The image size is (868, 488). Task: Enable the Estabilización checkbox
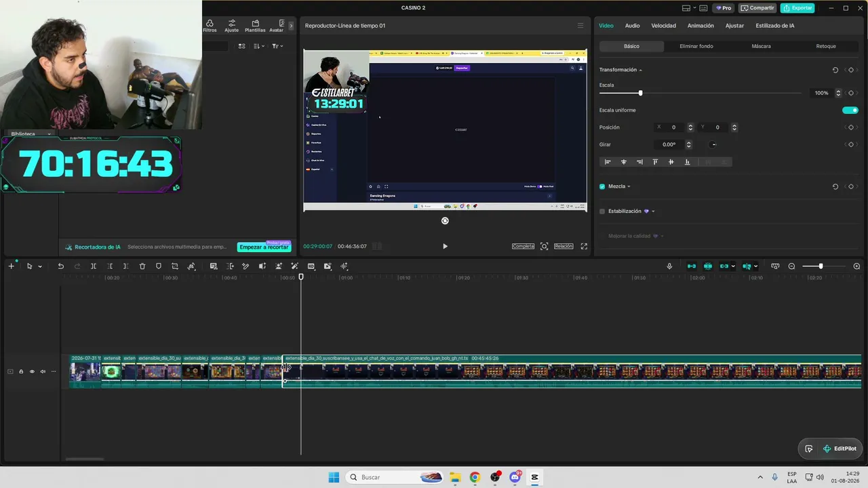[602, 211]
